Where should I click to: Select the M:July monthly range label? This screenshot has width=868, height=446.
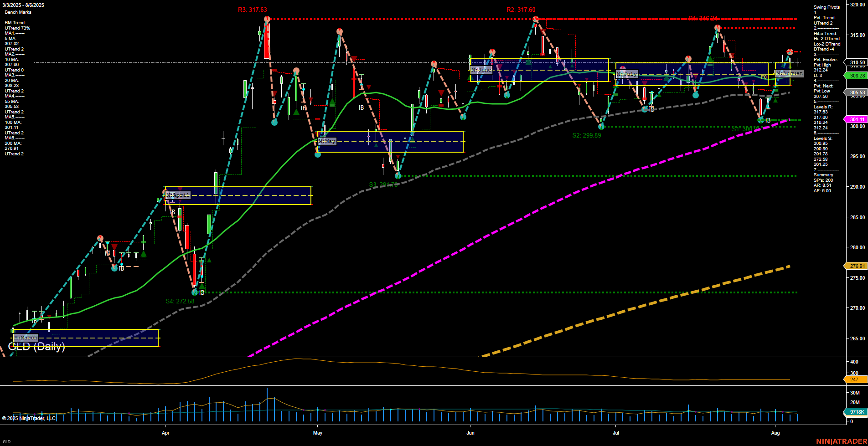pos(626,74)
